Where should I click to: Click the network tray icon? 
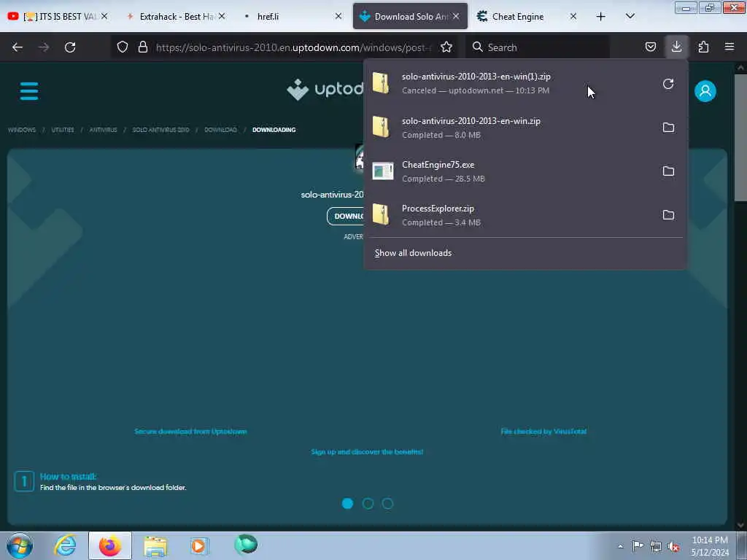[656, 546]
